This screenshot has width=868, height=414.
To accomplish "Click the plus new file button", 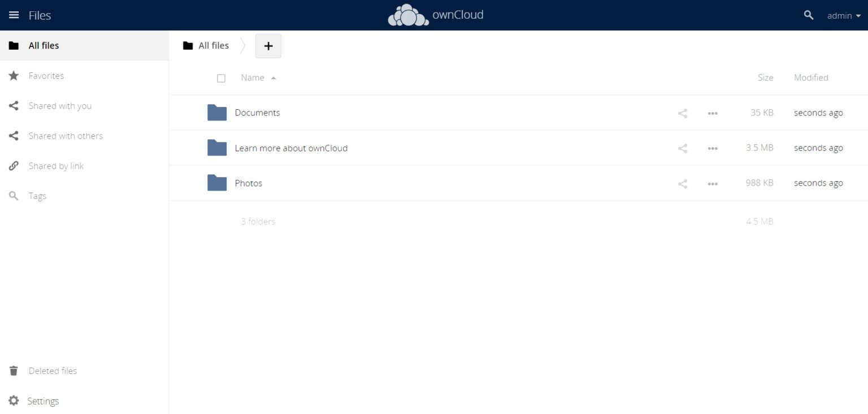I will pyautogui.click(x=268, y=46).
